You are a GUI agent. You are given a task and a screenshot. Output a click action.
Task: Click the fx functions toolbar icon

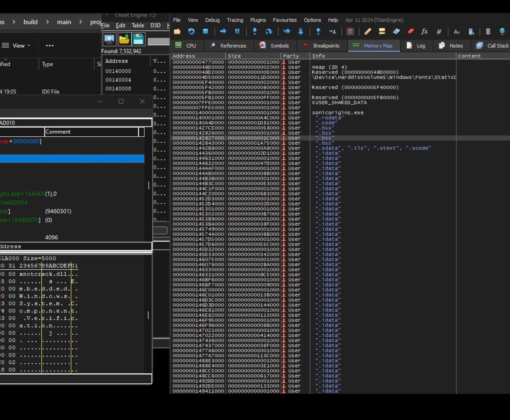(424, 31)
